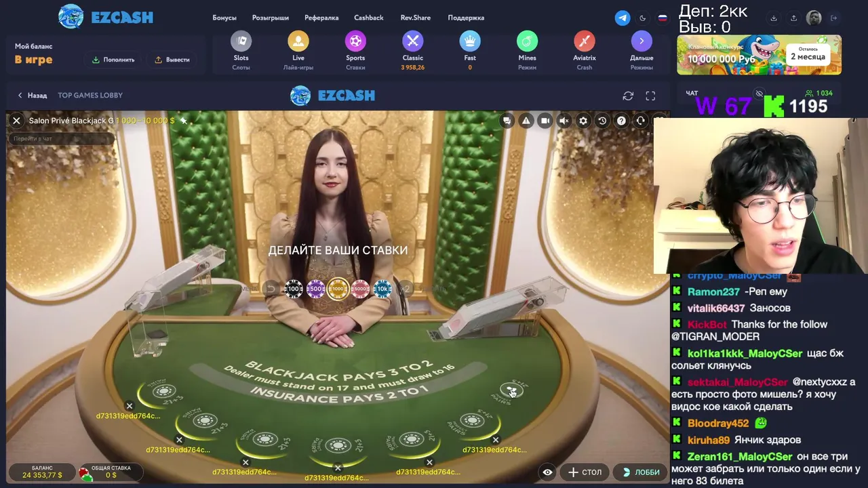The image size is (868, 488).
Task: Click the ОБЩАЯ СТАВКА total bet display
Action: [111, 472]
